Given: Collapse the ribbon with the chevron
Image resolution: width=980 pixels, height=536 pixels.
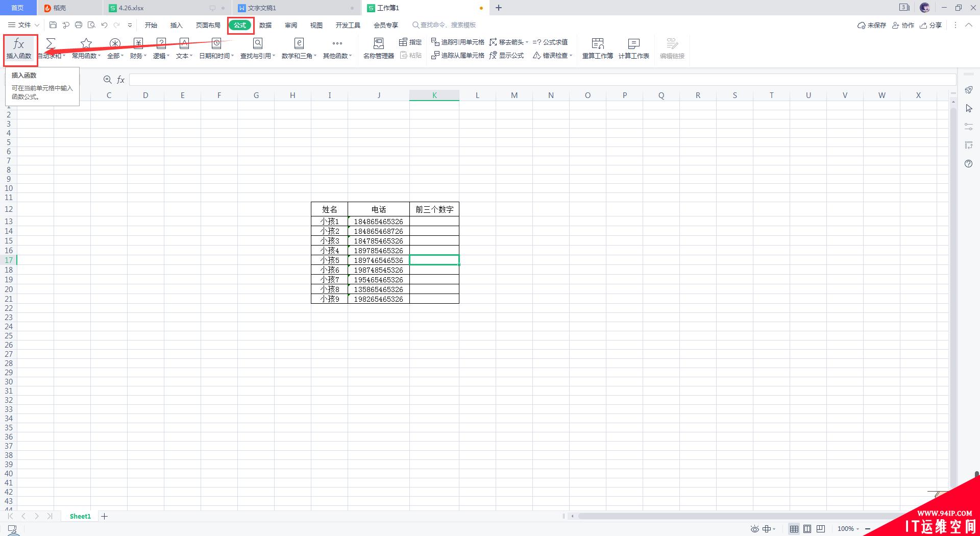Looking at the screenshot, I should pos(969,25).
